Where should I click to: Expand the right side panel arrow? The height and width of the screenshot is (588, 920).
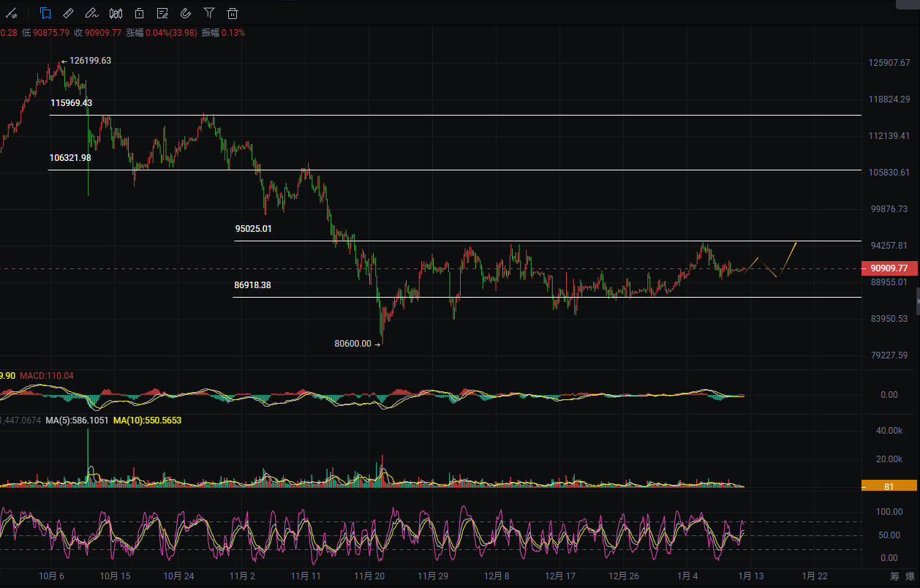917,301
